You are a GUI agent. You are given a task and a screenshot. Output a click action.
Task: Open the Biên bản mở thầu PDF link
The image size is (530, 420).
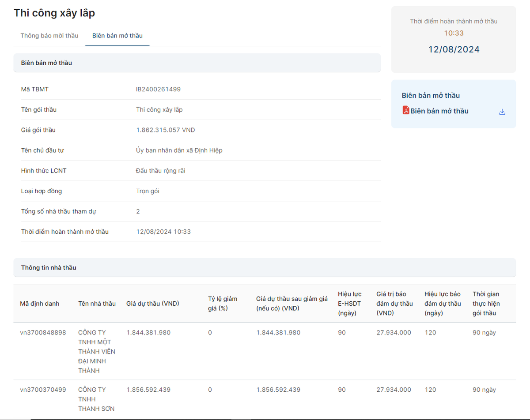click(439, 111)
